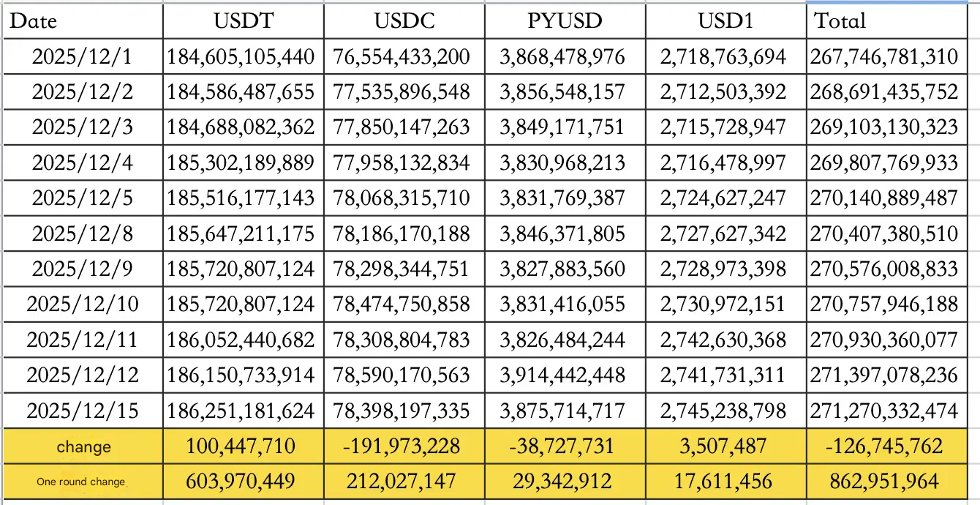Click PYUSD value 3,830,968,213
Screen dimensions: 980x505
pyautogui.click(x=562, y=162)
